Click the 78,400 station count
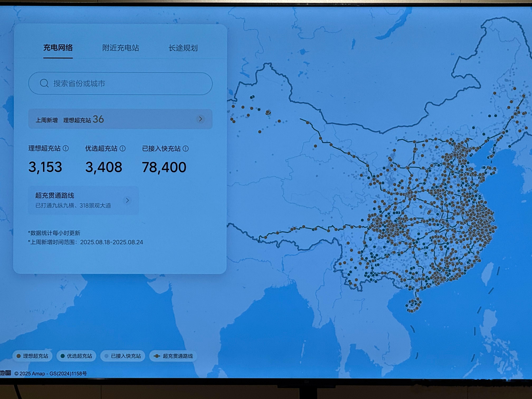 [x=164, y=167]
